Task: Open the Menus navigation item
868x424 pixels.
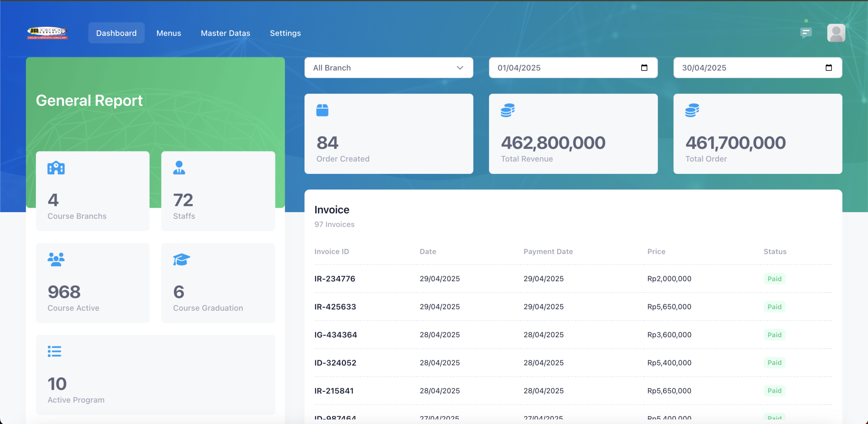Action: (x=169, y=33)
